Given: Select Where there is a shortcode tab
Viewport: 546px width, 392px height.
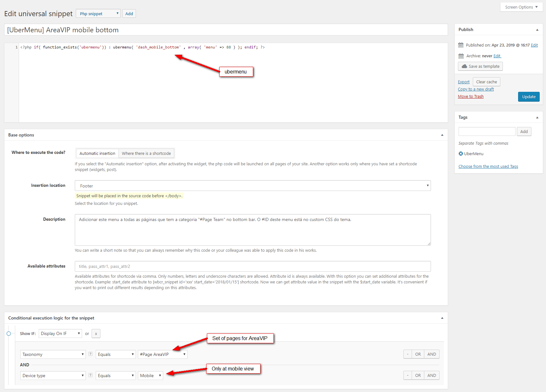Looking at the screenshot, I should [x=146, y=153].
